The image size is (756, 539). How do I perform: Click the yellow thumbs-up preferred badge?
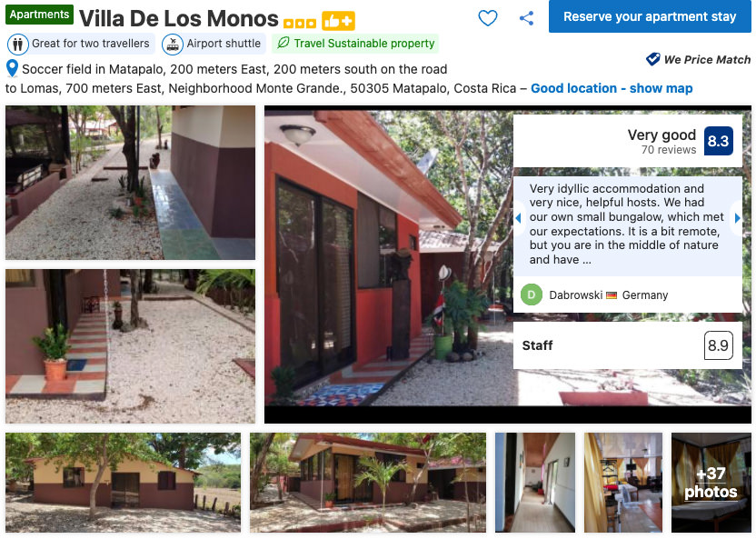338,21
